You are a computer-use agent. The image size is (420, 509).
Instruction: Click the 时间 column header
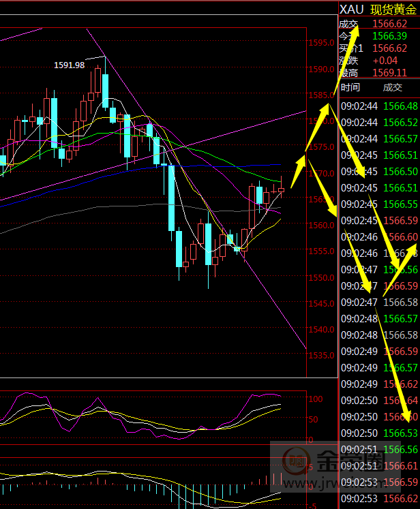click(x=350, y=87)
